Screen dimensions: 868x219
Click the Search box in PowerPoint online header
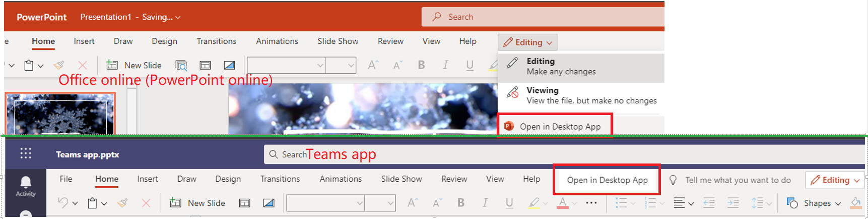point(543,17)
